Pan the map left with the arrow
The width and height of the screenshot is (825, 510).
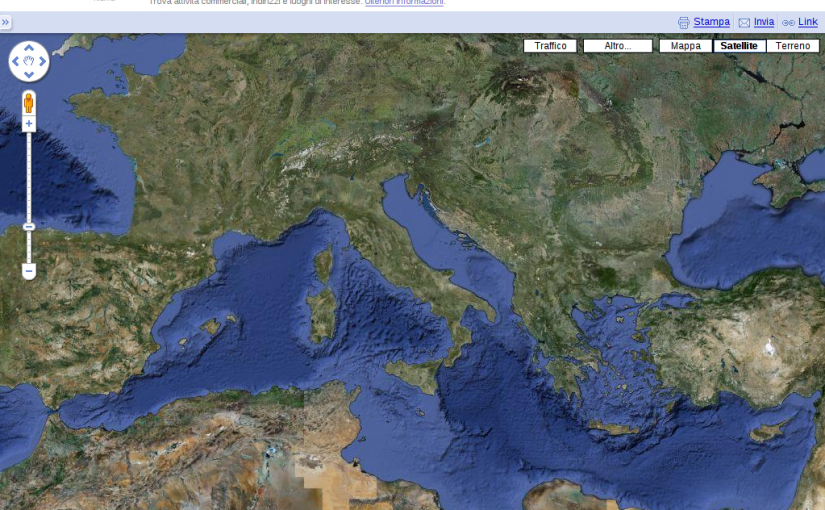15,62
